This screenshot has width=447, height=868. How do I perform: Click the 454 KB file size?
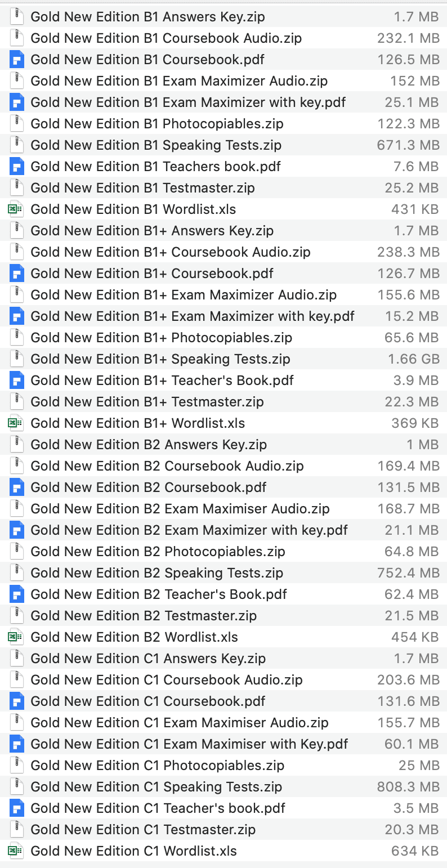[x=415, y=637]
